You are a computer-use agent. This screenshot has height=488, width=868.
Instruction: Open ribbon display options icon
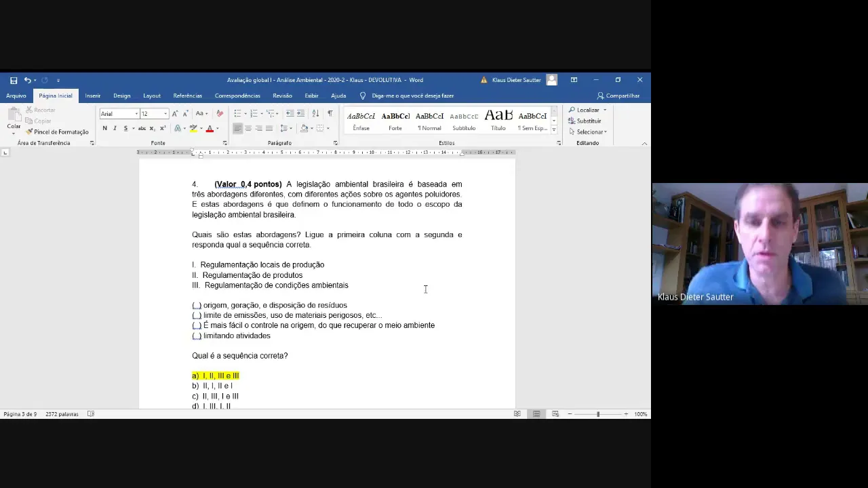coord(574,80)
